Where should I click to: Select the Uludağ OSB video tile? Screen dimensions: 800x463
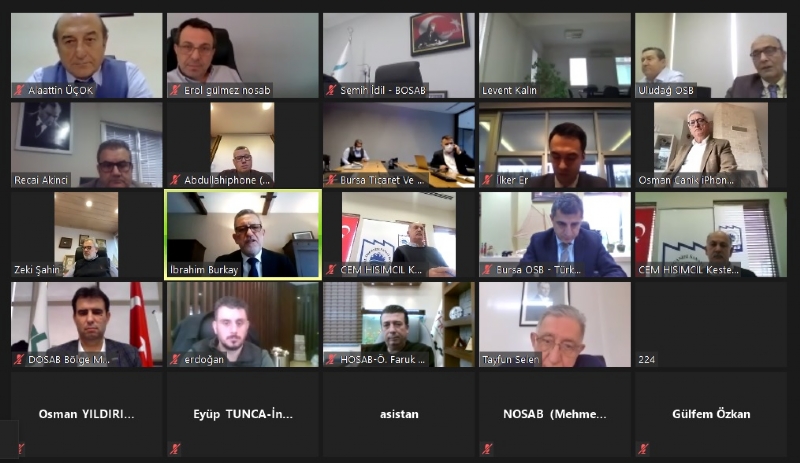click(x=711, y=55)
